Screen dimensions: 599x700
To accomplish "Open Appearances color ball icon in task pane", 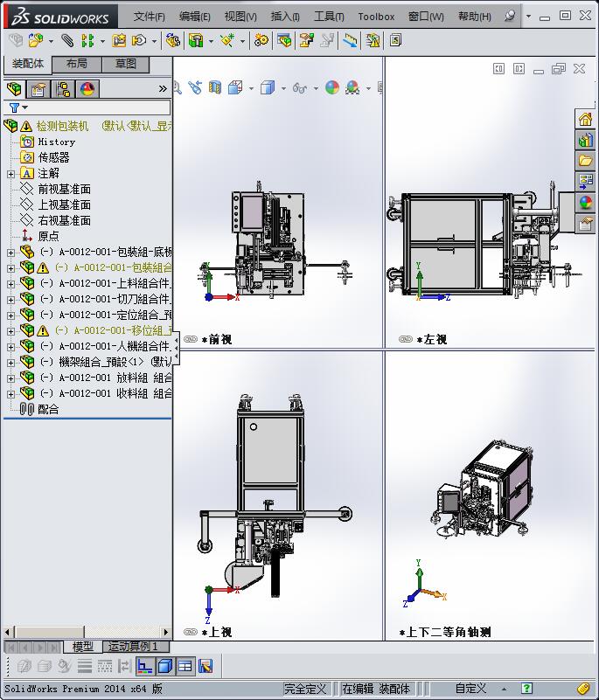I will [x=585, y=202].
